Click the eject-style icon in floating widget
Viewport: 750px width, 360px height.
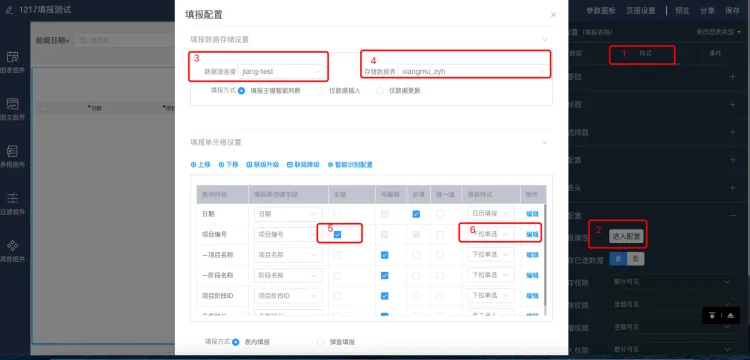tap(730, 316)
